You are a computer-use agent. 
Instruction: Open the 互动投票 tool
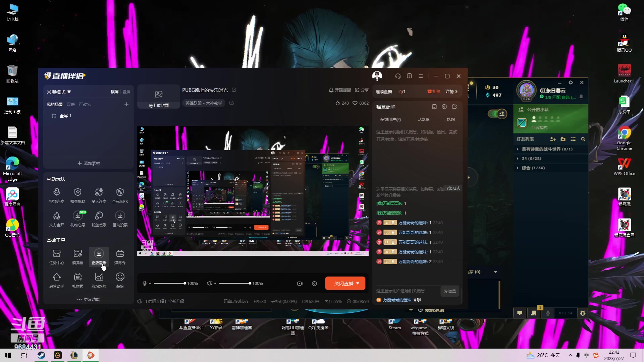[x=120, y=219]
